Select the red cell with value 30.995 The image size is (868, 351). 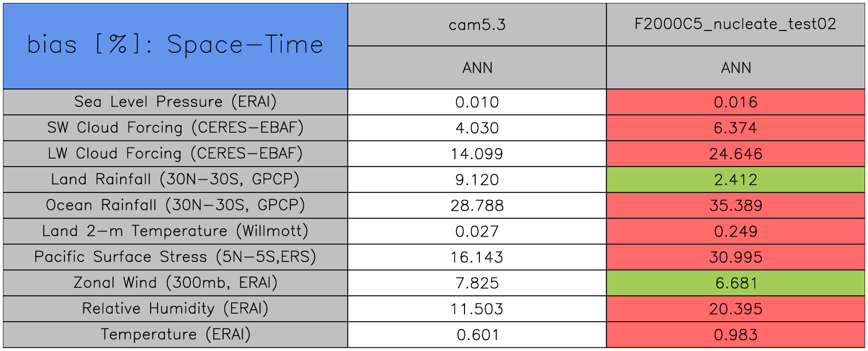tap(736, 257)
